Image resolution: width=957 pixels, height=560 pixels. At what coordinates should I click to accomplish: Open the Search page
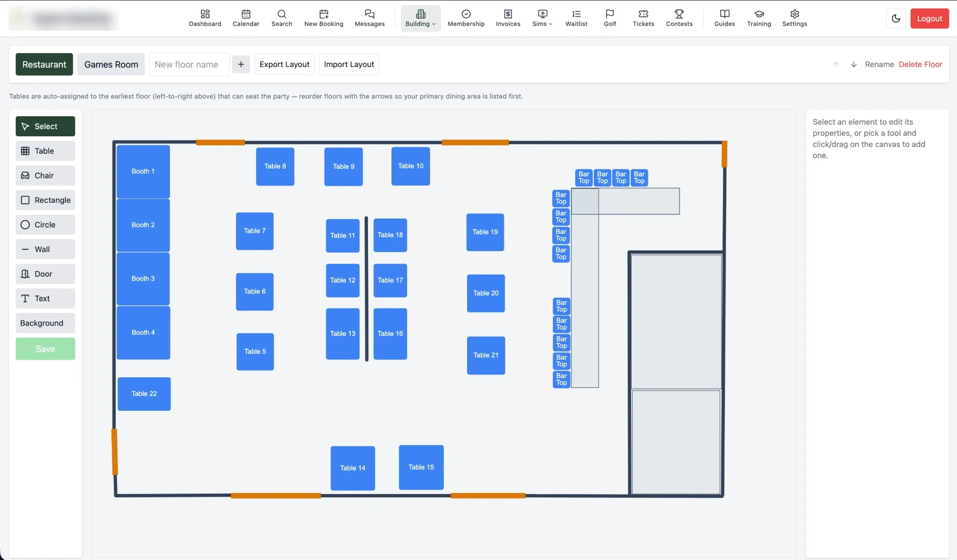(282, 18)
